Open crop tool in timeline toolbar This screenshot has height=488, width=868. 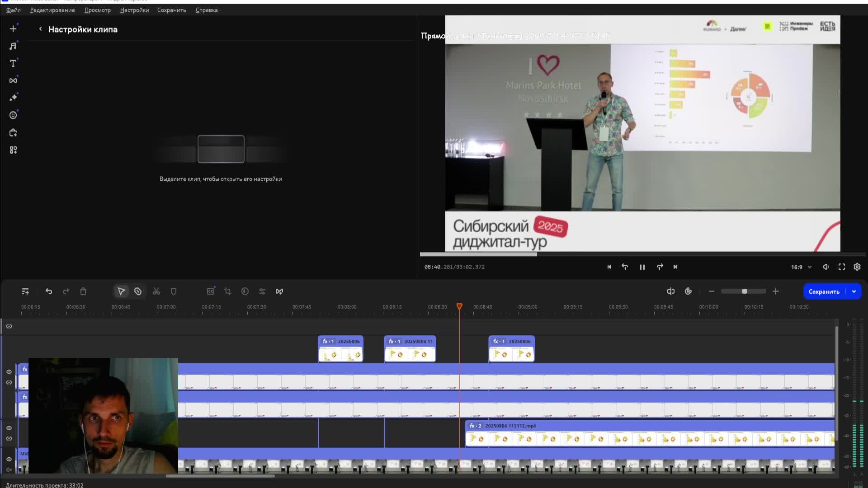tap(228, 291)
